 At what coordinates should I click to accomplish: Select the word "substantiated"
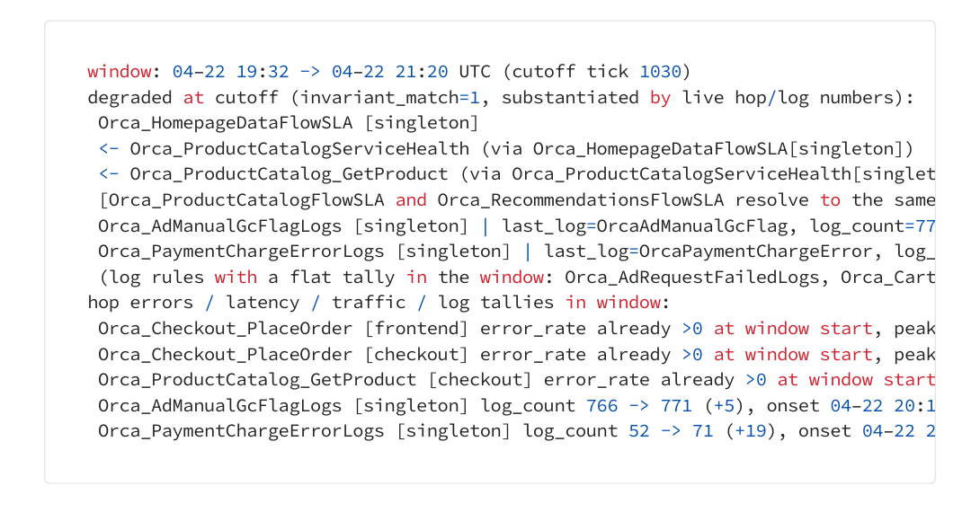(570, 97)
